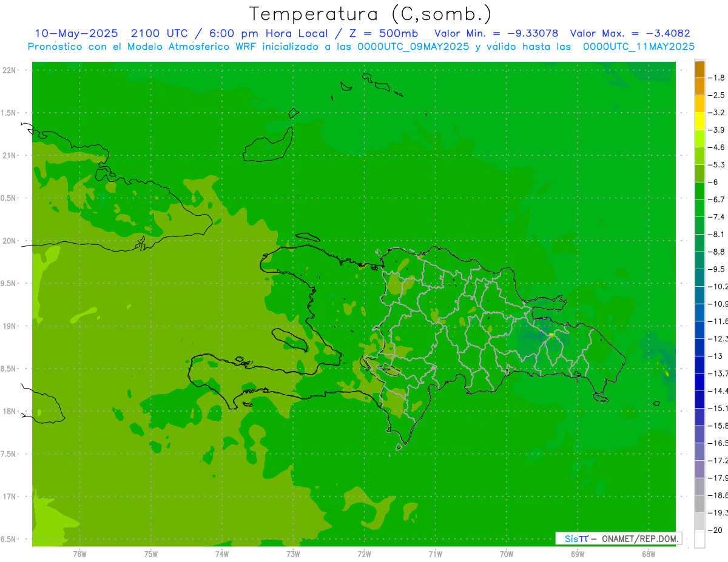Select the purple swatch just above -17.9
This screenshot has width=728, height=562.
tap(699, 469)
